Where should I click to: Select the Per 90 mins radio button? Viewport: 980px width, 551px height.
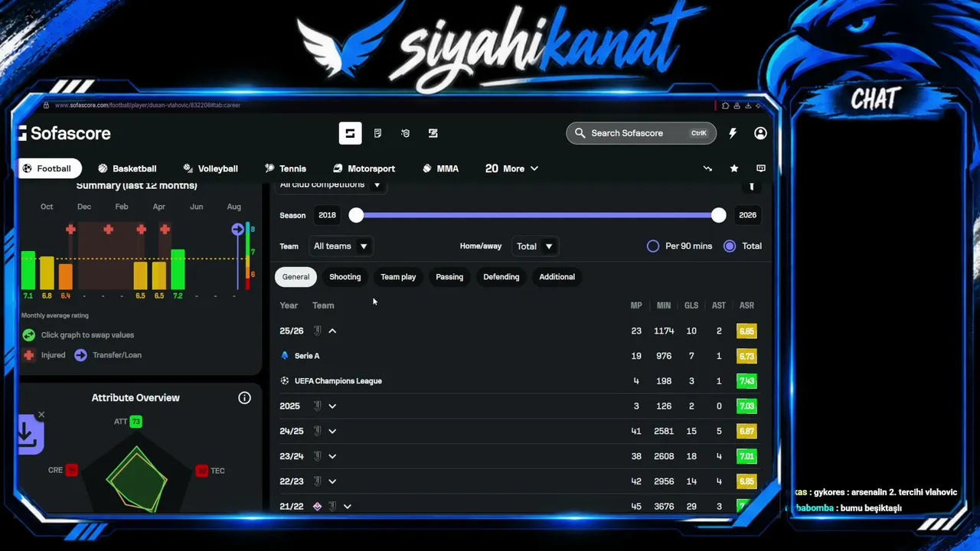[x=653, y=246]
